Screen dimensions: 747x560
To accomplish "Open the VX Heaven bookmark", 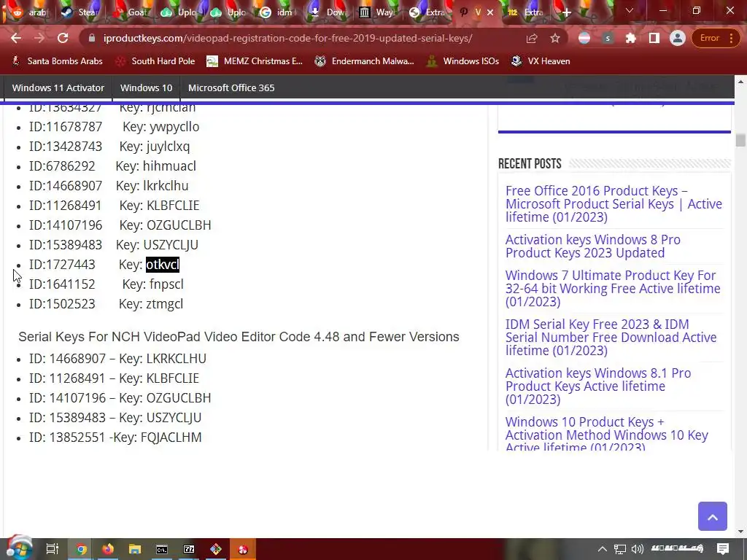I will pos(541,61).
